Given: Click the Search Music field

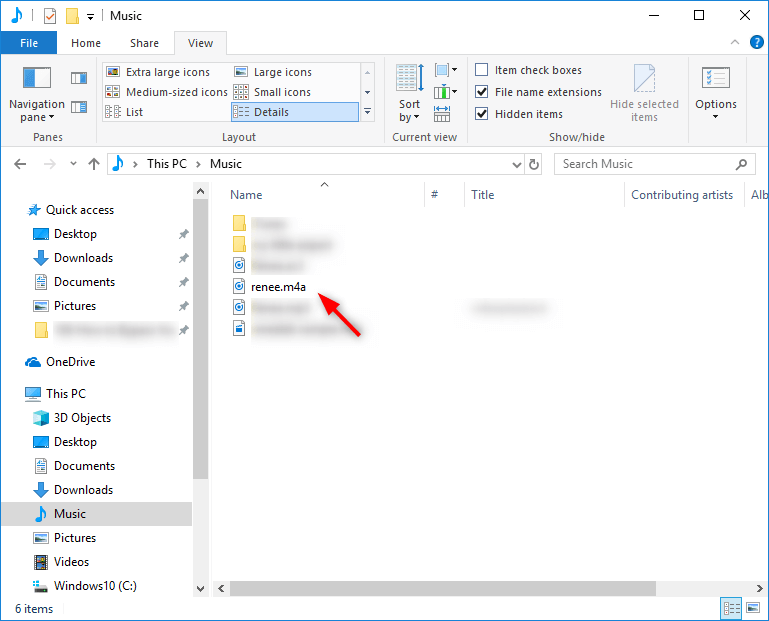Looking at the screenshot, I should 654,164.
